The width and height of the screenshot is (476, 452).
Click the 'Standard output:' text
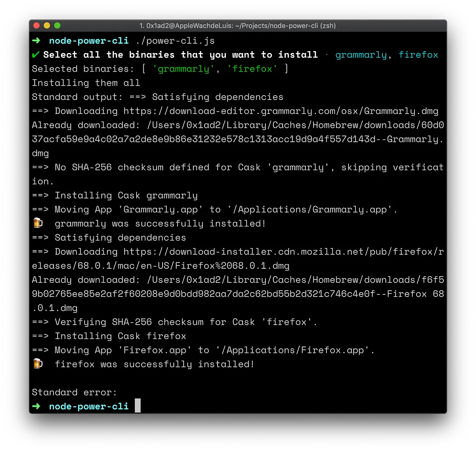(x=78, y=97)
